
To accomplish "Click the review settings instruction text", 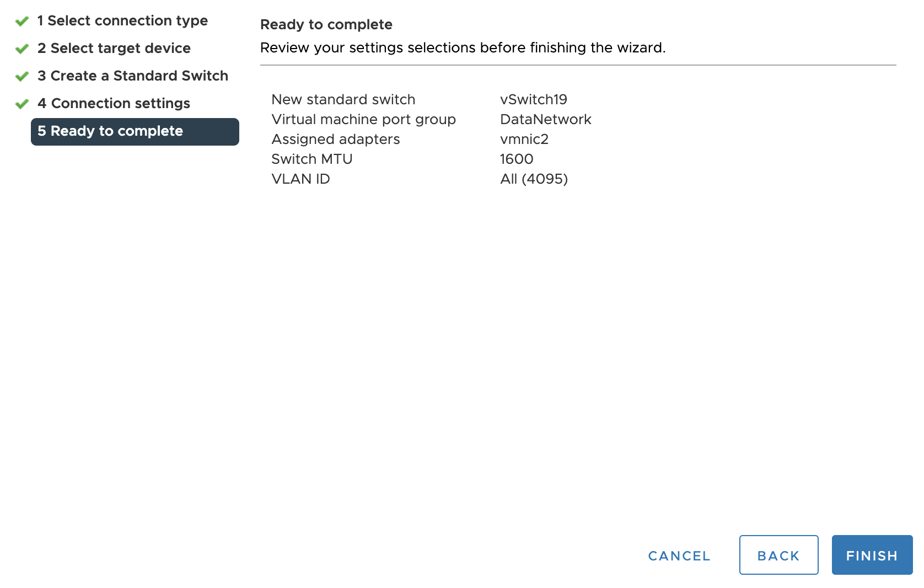I will [464, 47].
